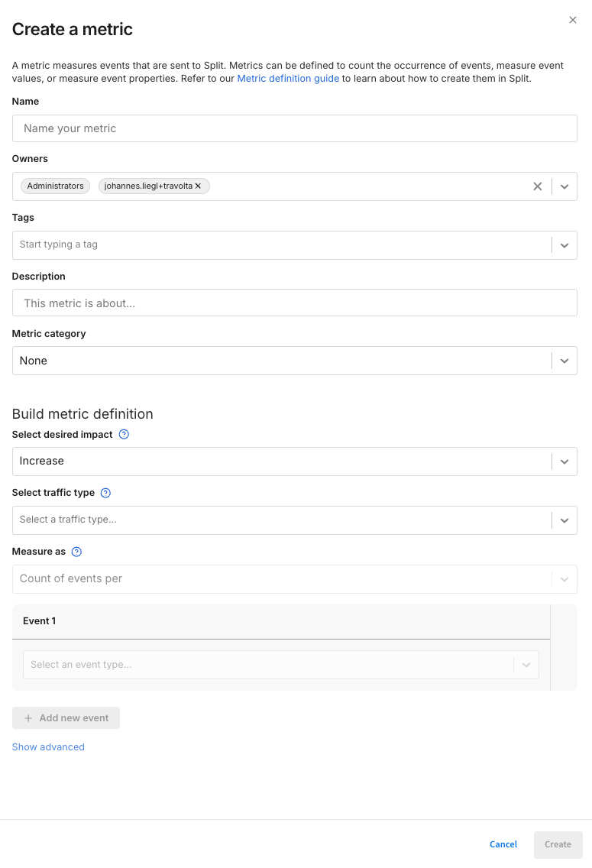Open the Metric definition guide link

coord(288,78)
